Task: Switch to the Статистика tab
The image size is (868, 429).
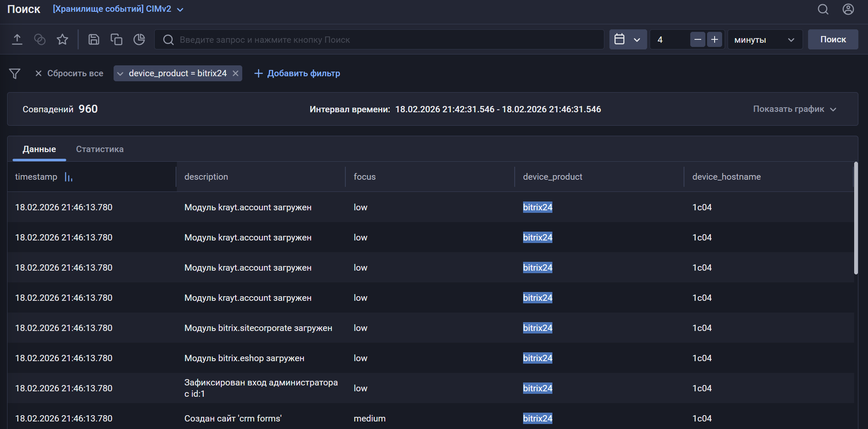Action: (x=99, y=149)
